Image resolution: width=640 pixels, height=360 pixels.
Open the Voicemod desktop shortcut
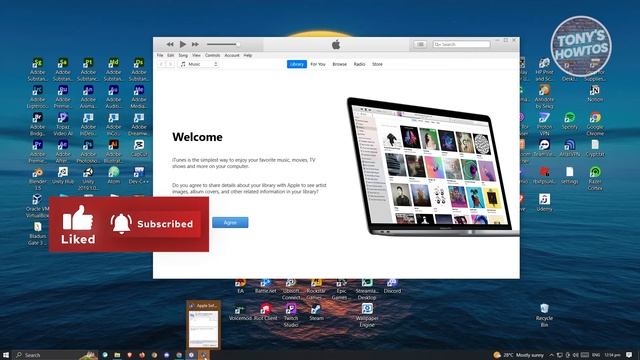tap(240, 312)
